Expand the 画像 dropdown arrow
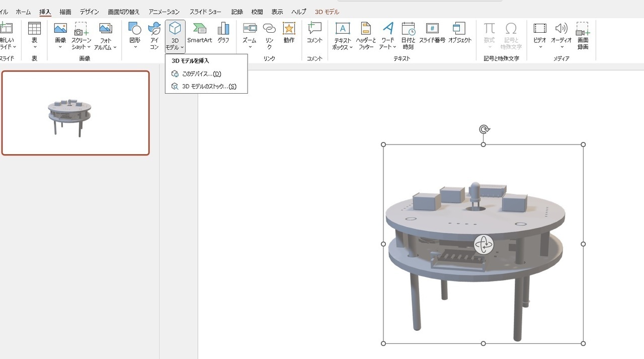This screenshot has width=644, height=359. click(x=60, y=47)
